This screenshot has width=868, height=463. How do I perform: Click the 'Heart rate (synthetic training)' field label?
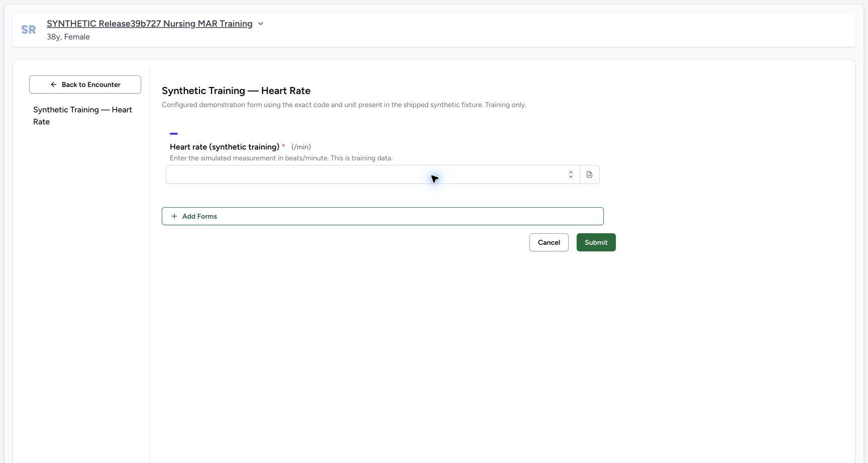click(225, 147)
